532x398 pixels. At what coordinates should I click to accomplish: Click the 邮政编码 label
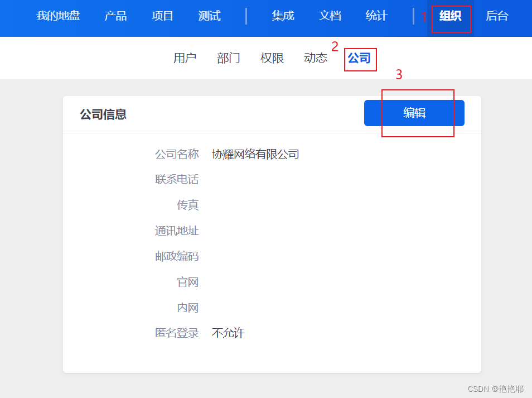pyautogui.click(x=177, y=256)
